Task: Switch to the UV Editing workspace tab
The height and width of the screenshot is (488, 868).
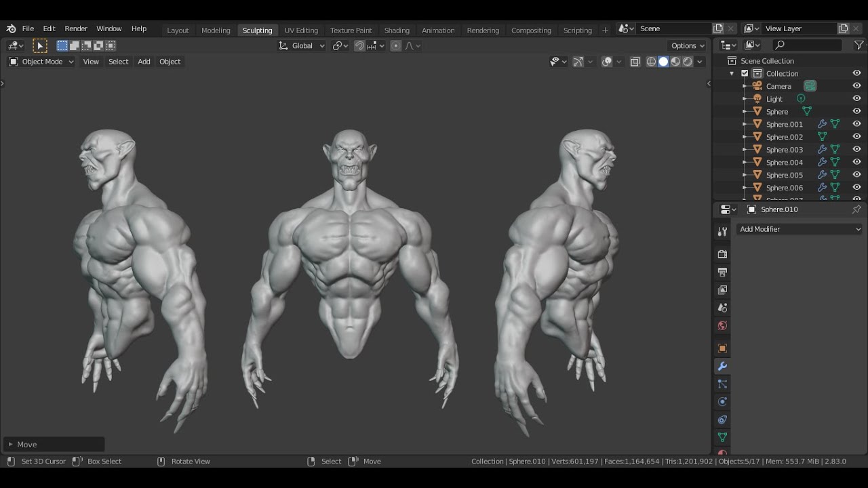Action: (301, 30)
